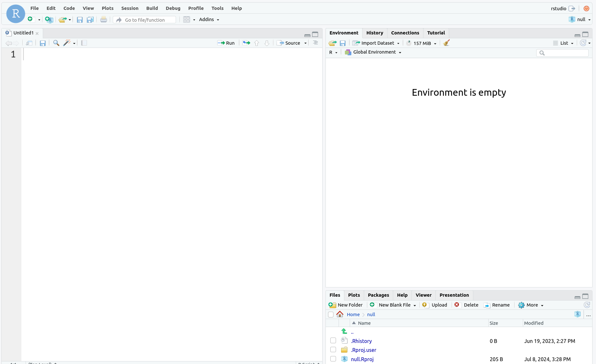Tick the checkbox next to .Rhistory
Image resolution: width=596 pixels, height=364 pixels.
pos(333,341)
